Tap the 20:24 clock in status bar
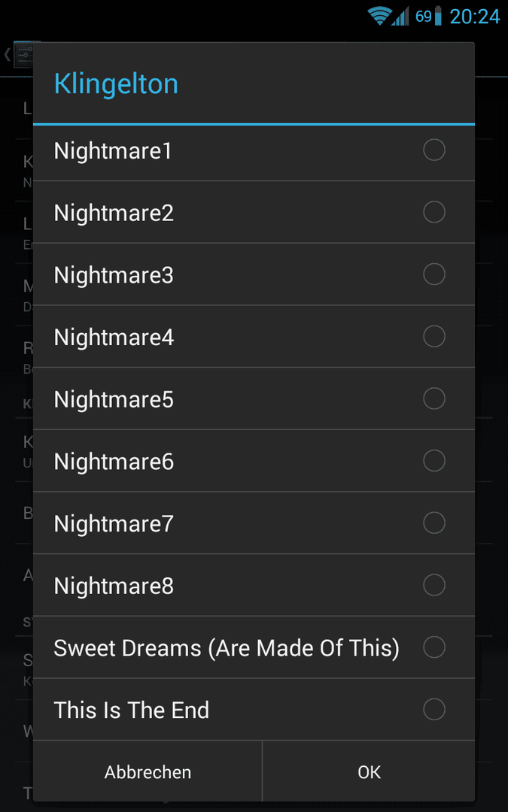The image size is (508, 812). point(474,17)
